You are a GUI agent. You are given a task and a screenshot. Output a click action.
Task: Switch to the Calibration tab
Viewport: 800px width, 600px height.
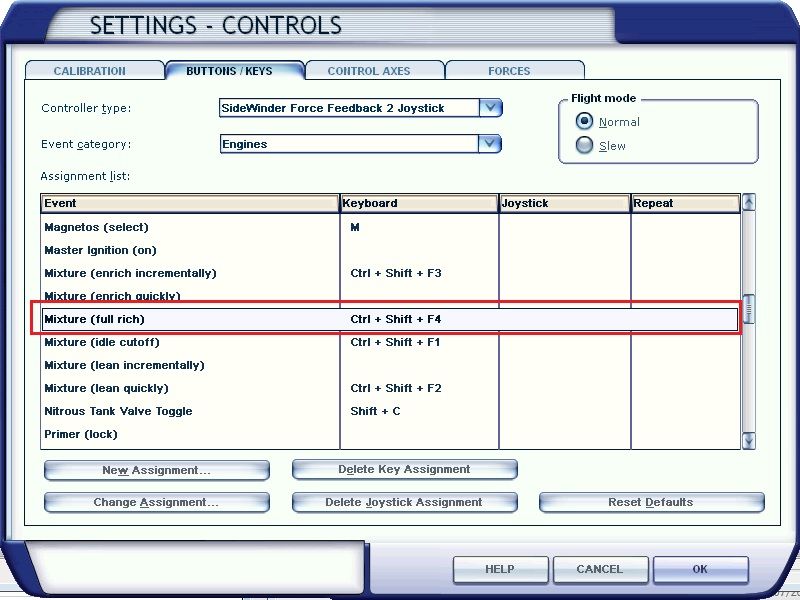coord(90,71)
